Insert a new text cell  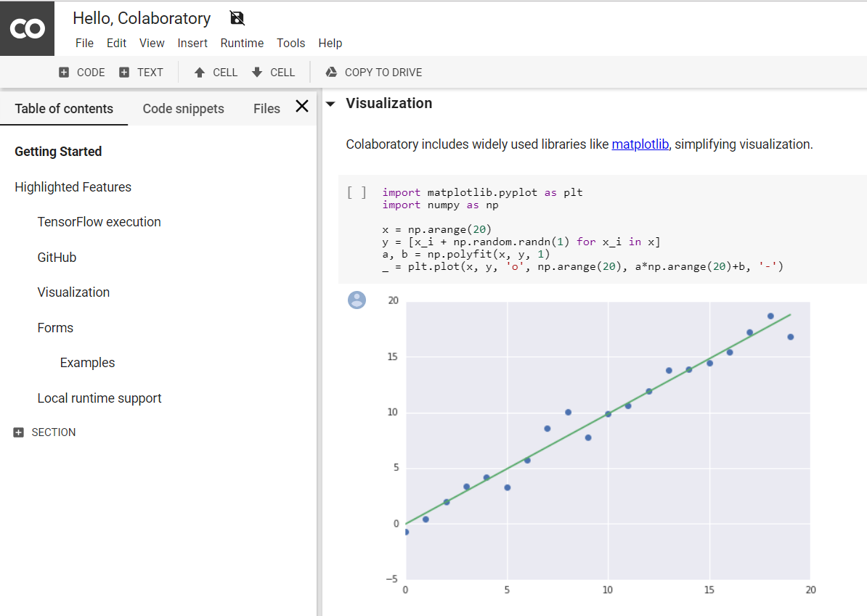pyautogui.click(x=141, y=73)
